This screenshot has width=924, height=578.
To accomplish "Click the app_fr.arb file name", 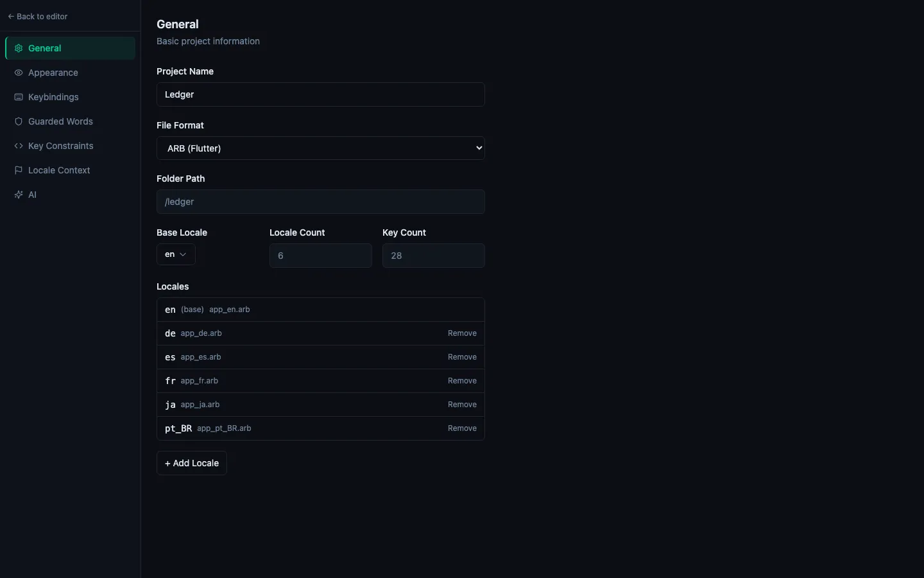I will click(x=200, y=381).
